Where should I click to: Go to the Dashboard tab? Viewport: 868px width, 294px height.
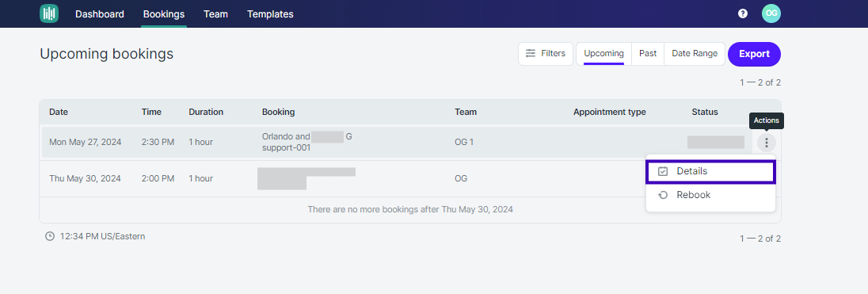100,14
